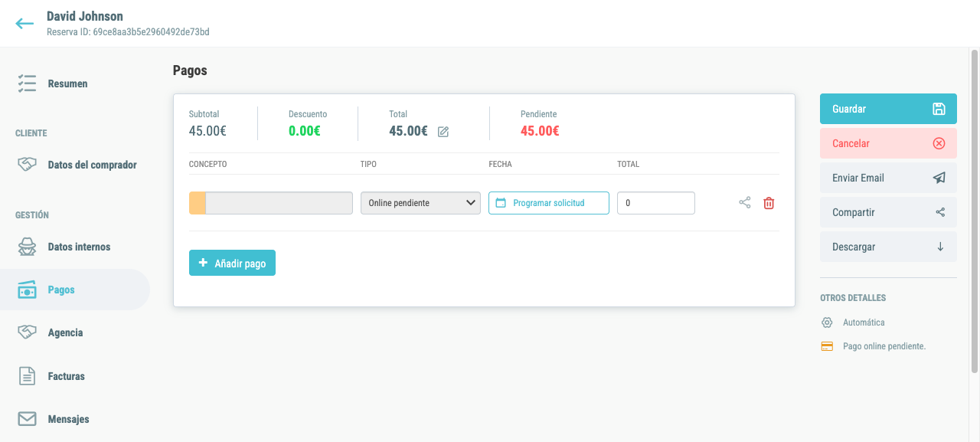Image resolution: width=980 pixels, height=442 pixels.
Task: Click the Descuento amount 0.00€
Action: pos(305,131)
